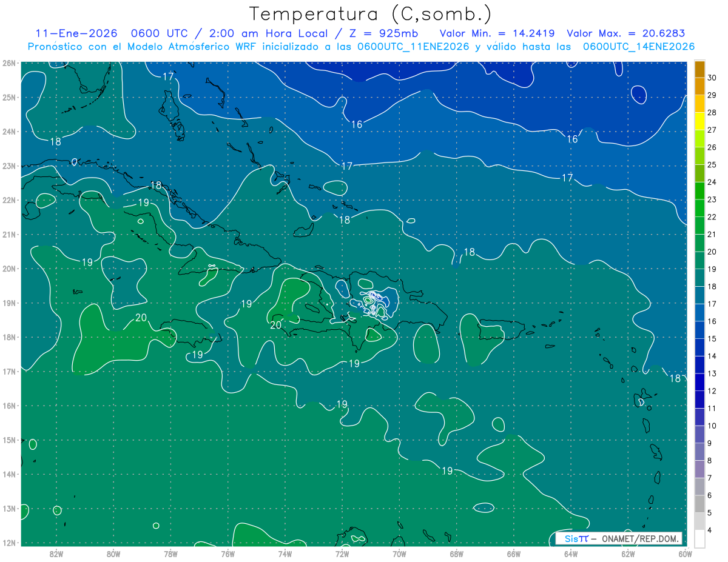Click the 64W longitude label

[x=571, y=554]
